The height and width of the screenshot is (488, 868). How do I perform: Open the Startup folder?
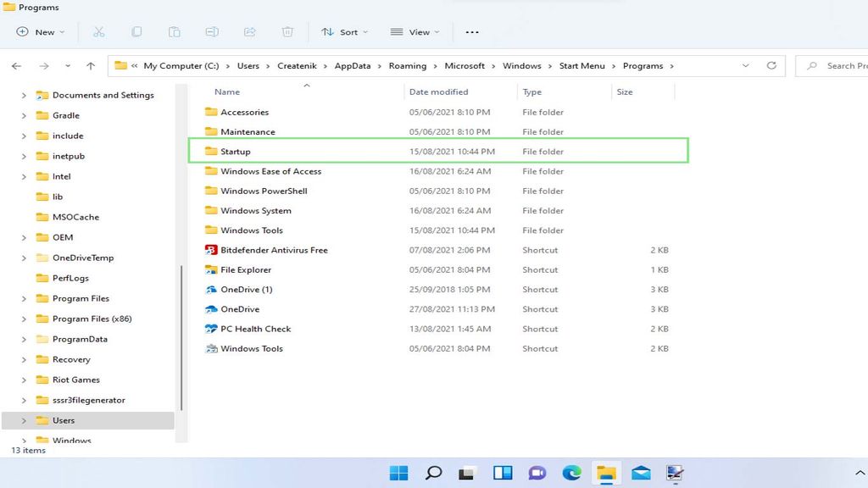236,151
